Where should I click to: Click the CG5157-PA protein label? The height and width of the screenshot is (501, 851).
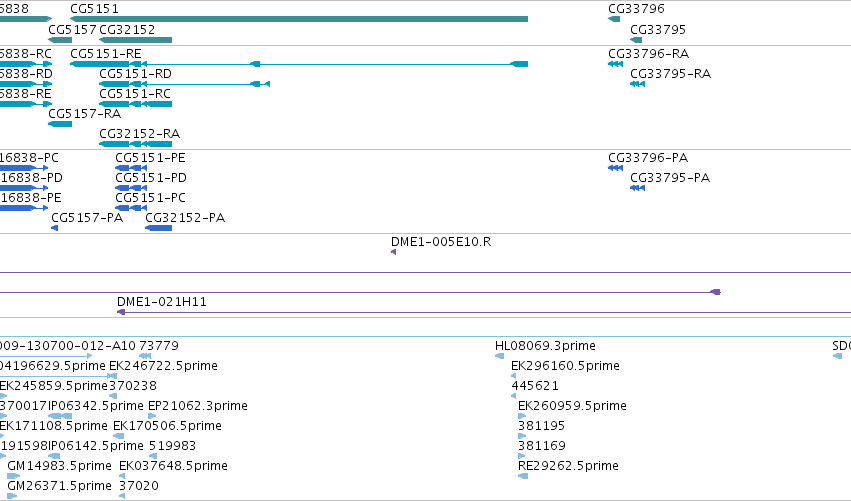point(87,218)
